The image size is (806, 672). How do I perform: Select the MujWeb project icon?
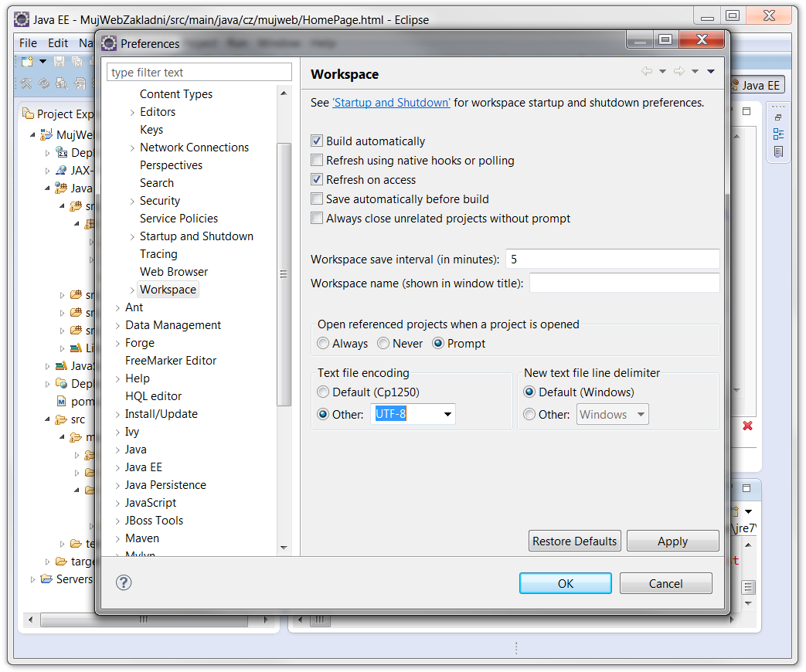(46, 134)
